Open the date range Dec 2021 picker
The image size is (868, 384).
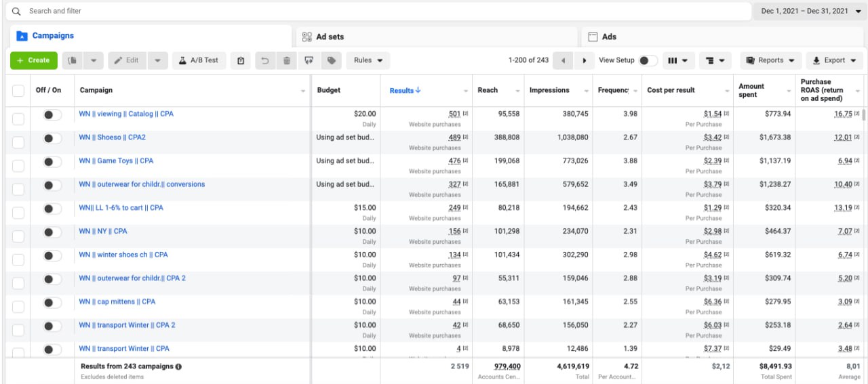click(810, 12)
